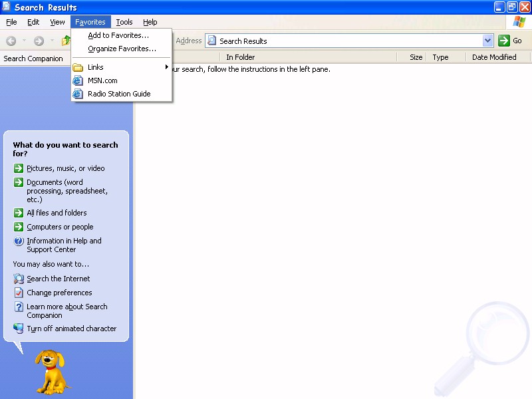Viewport: 532px width, 399px height.
Task: Search for Computers or people
Action: pyautogui.click(x=60, y=227)
